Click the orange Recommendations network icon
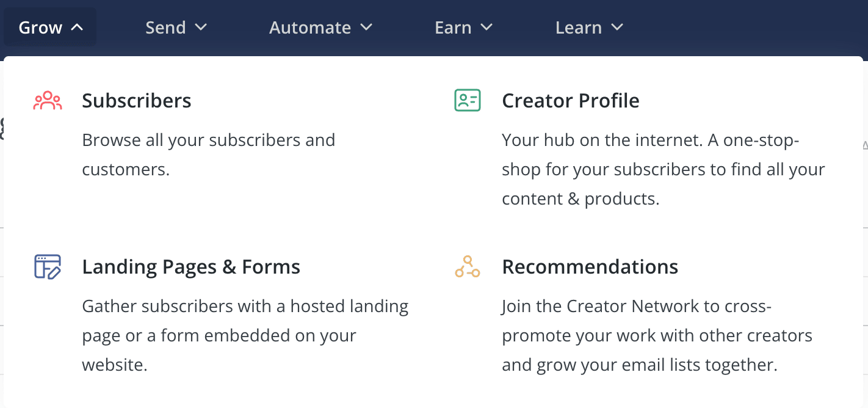Screen dimensions: 868x408 (468, 267)
